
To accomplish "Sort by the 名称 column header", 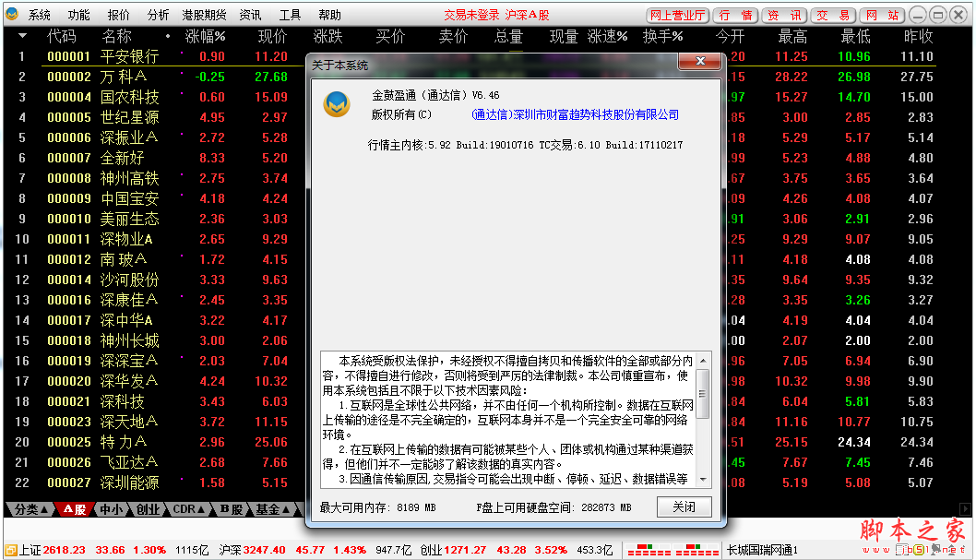I will point(116,37).
